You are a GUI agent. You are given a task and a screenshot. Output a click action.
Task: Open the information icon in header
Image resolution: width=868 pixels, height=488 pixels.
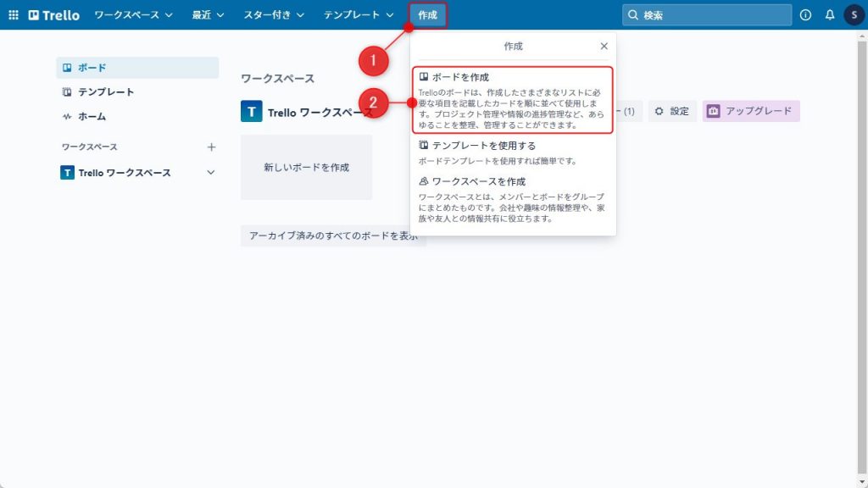805,15
